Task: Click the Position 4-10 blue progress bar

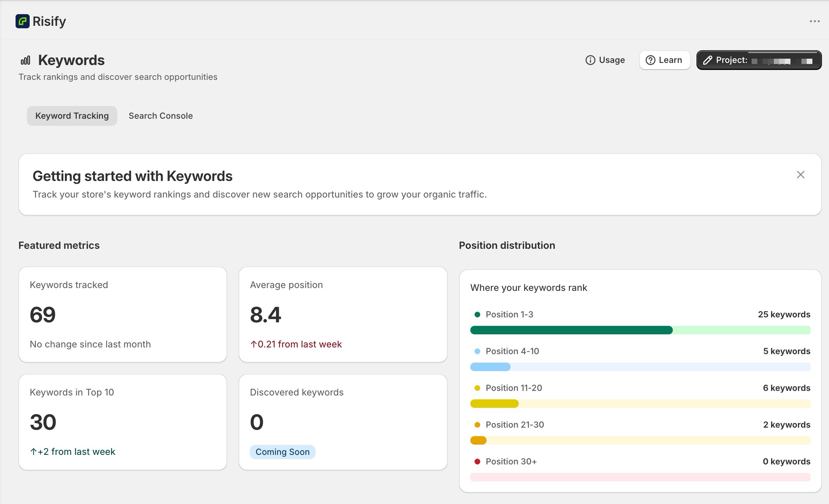Action: (640, 367)
